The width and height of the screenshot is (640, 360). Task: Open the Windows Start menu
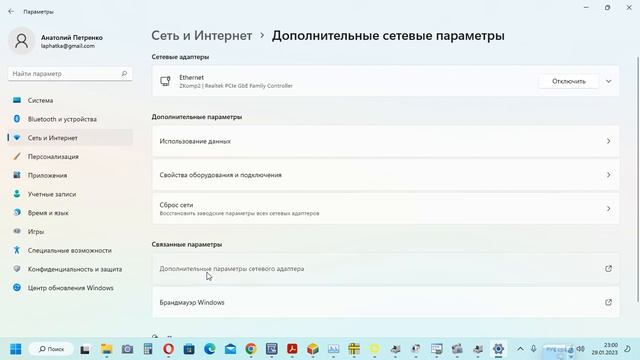pyautogui.click(x=16, y=349)
